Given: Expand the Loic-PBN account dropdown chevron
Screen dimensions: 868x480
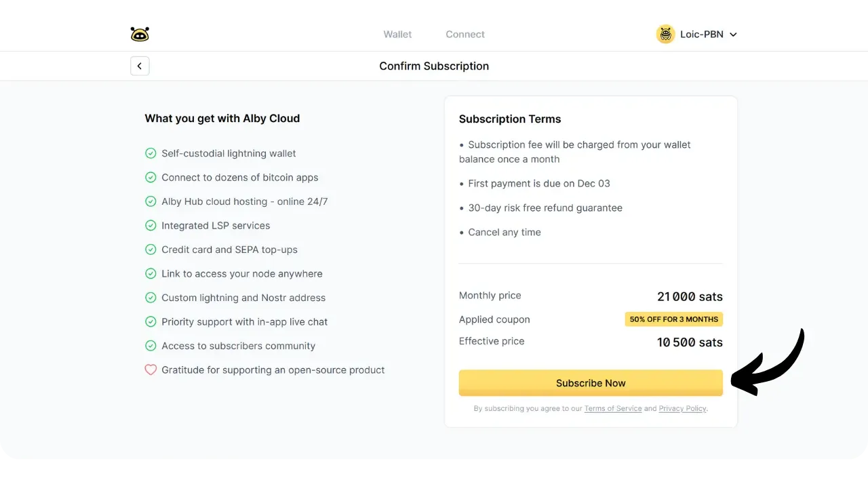Looking at the screenshot, I should [x=733, y=35].
